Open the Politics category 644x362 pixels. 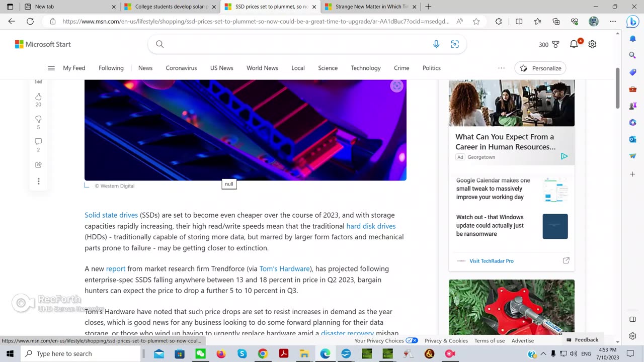[431, 68]
